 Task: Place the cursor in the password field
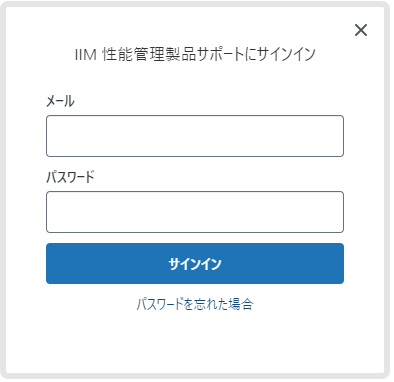[x=195, y=212]
